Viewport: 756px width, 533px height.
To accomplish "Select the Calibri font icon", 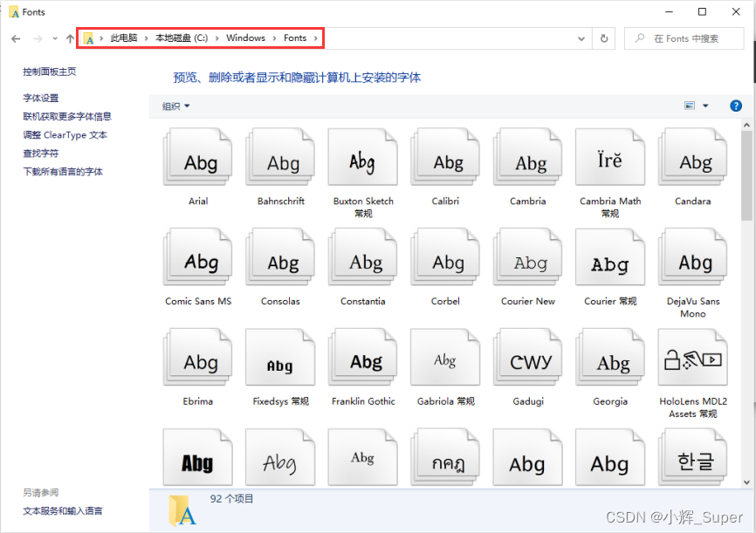I will coord(445,157).
